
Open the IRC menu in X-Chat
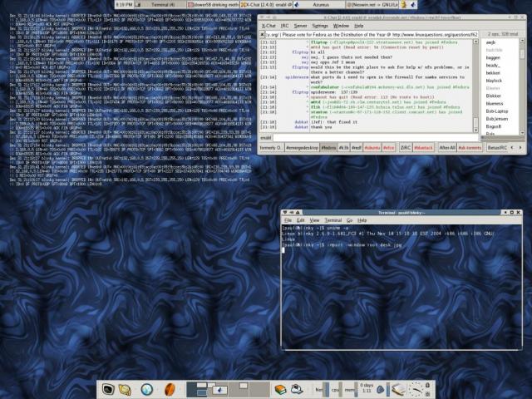[284, 26]
